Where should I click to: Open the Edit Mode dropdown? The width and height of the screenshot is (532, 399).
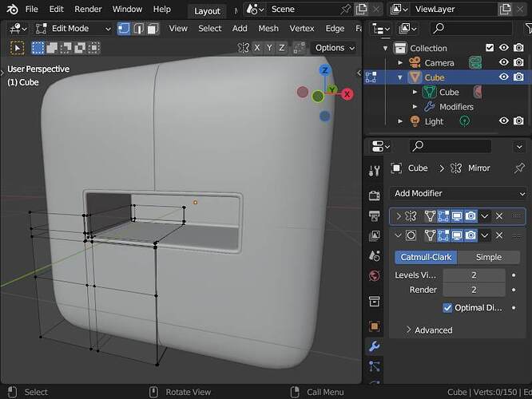[73, 29]
